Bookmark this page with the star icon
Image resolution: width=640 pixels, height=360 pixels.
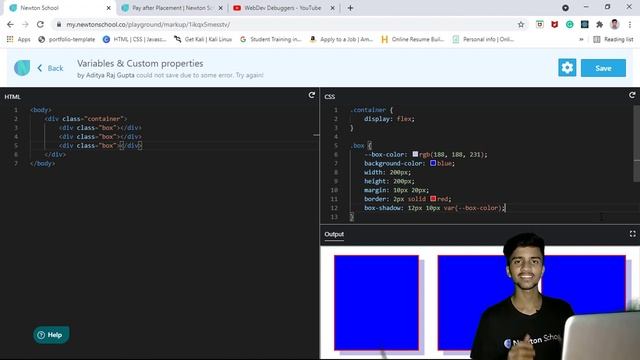(x=521, y=24)
